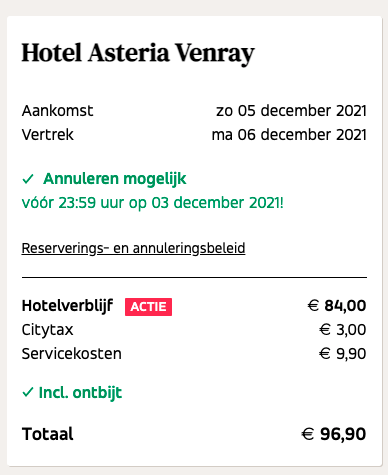Click the Citytax amount € 3,00
The width and height of the screenshot is (388, 475).
pyautogui.click(x=342, y=330)
